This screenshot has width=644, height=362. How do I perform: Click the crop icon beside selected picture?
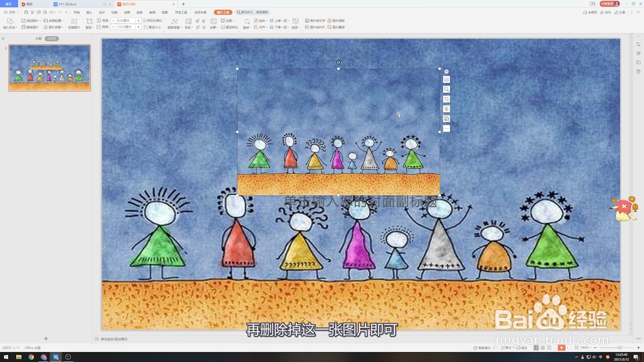446,99
